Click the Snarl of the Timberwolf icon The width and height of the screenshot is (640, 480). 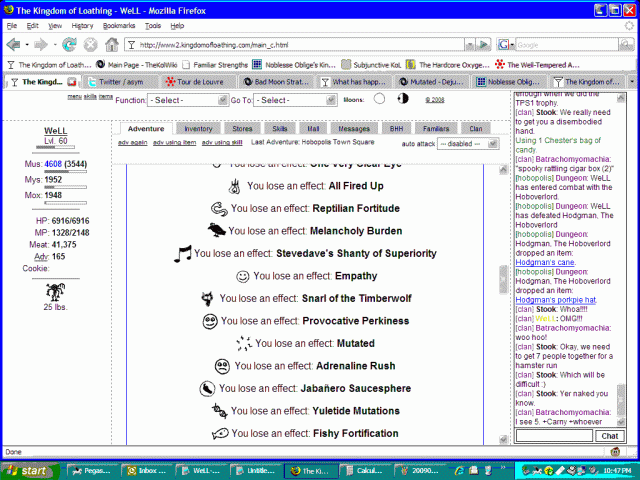click(x=208, y=299)
